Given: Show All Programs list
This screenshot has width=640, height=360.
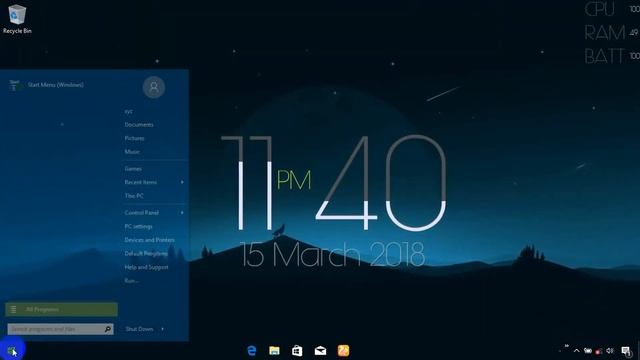Looking at the screenshot, I should point(61,309).
